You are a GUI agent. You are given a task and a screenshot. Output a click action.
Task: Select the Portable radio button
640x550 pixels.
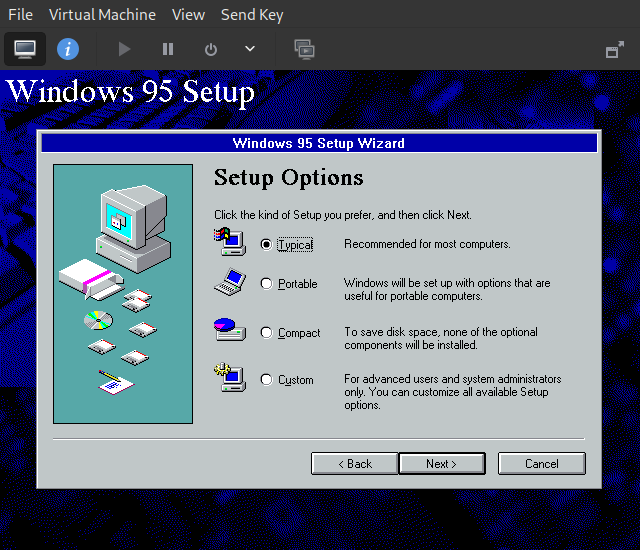(x=266, y=284)
